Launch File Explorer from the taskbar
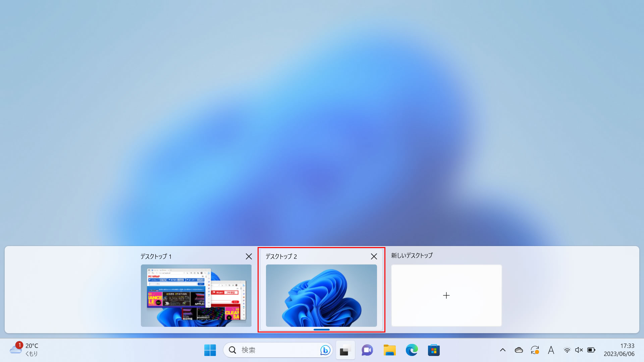 click(x=389, y=350)
